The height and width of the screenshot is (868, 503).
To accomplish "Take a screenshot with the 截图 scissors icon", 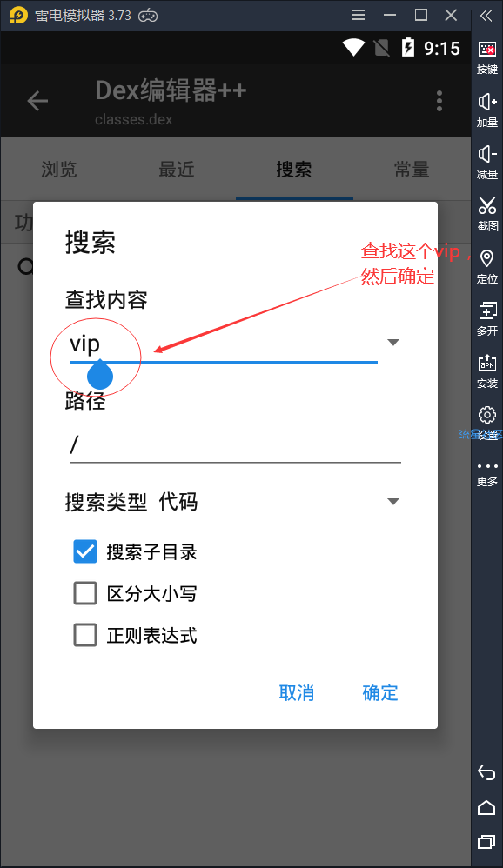I will [487, 213].
